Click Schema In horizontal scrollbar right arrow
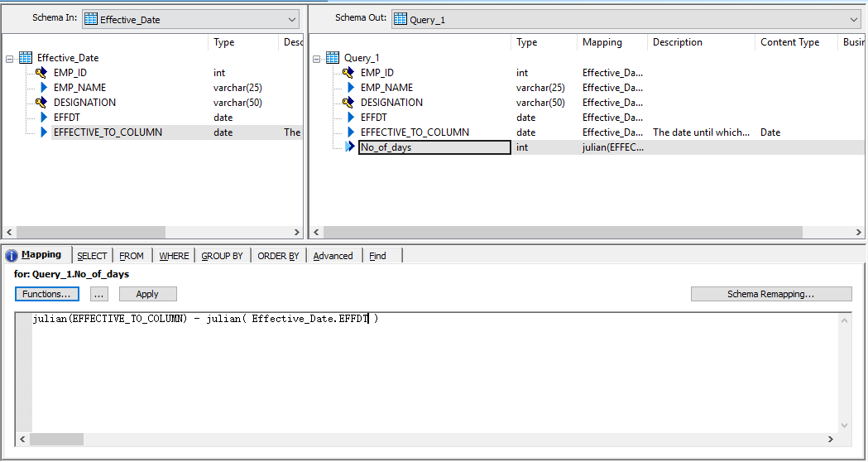The height and width of the screenshot is (462, 868). (x=297, y=232)
